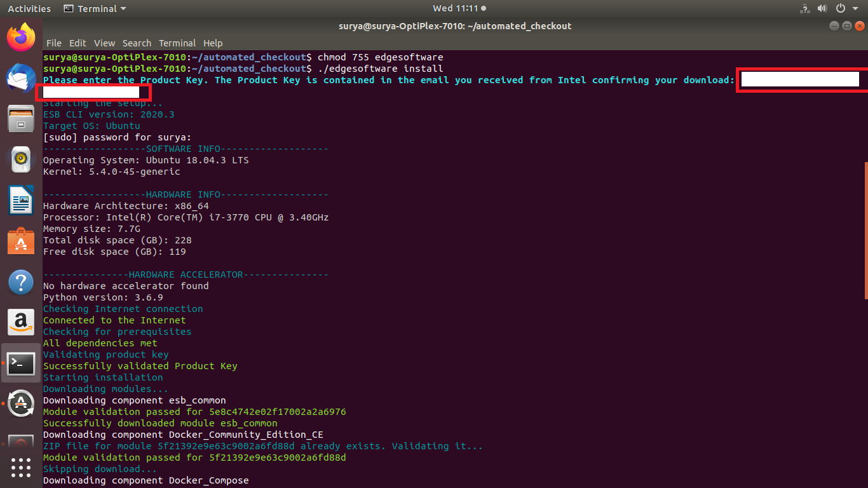Click 'Successfully downloaded module esb_common' line

pyautogui.click(x=160, y=423)
